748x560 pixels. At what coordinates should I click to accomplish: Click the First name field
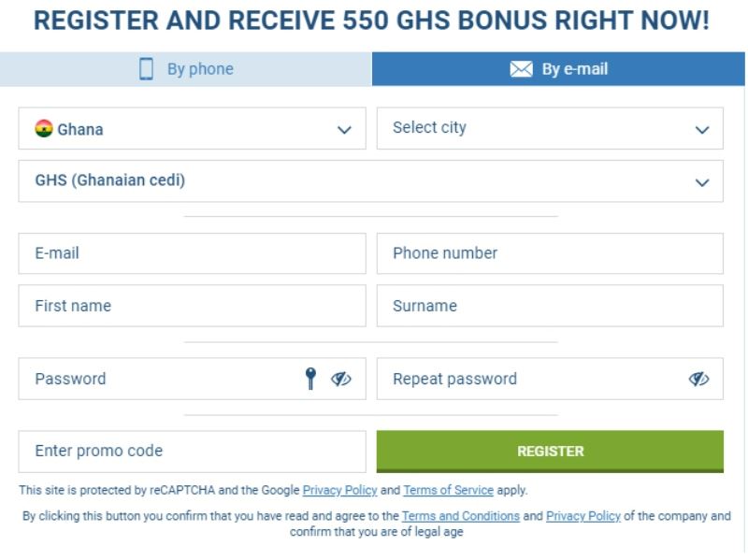(192, 306)
